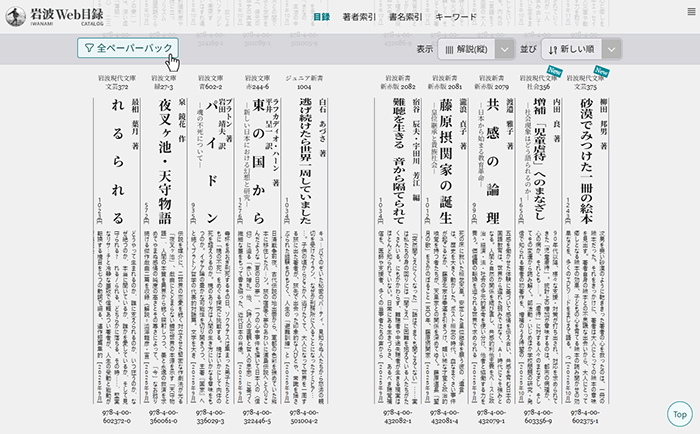Expand the display mode dropdown arrow
700x434 pixels.
pos(505,49)
